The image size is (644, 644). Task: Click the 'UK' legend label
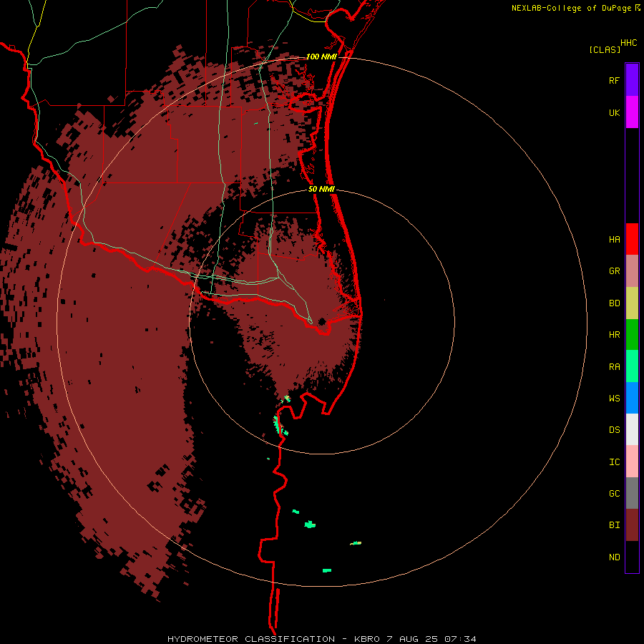614,112
